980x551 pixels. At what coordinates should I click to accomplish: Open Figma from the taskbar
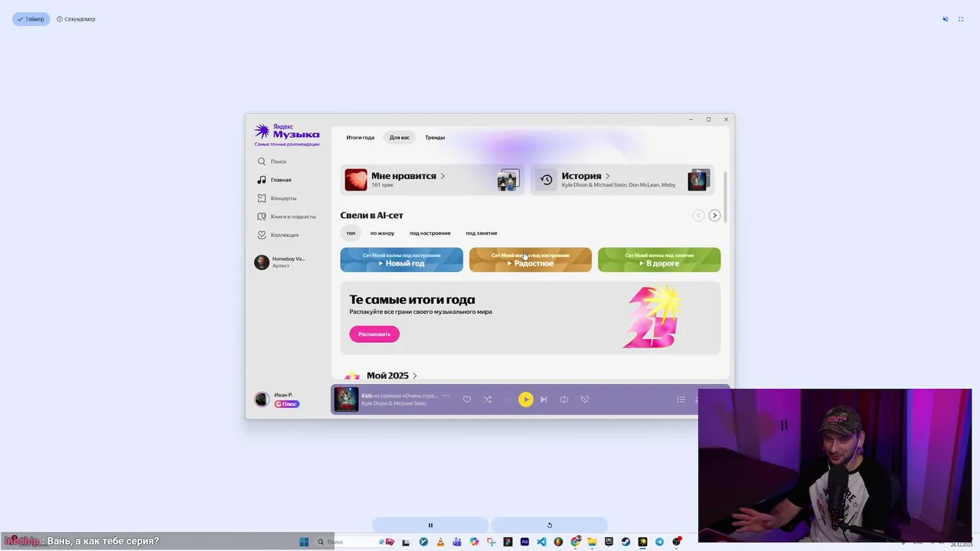[x=508, y=542]
